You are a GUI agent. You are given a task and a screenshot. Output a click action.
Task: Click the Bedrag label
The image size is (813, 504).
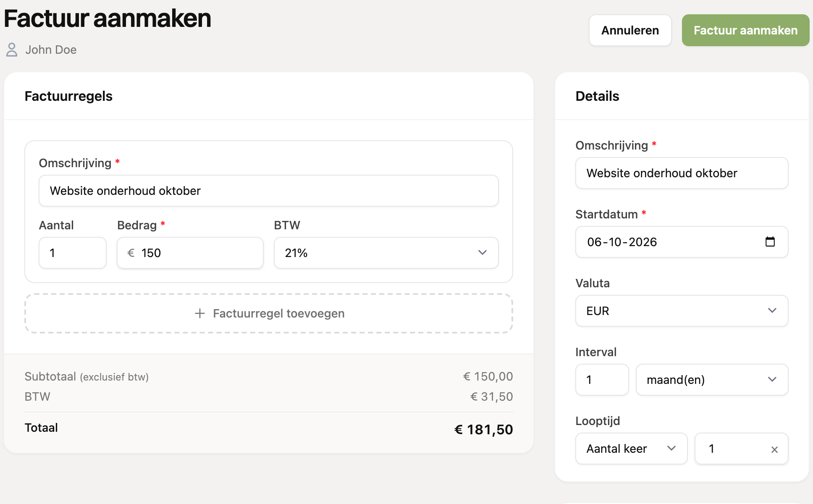click(x=137, y=225)
